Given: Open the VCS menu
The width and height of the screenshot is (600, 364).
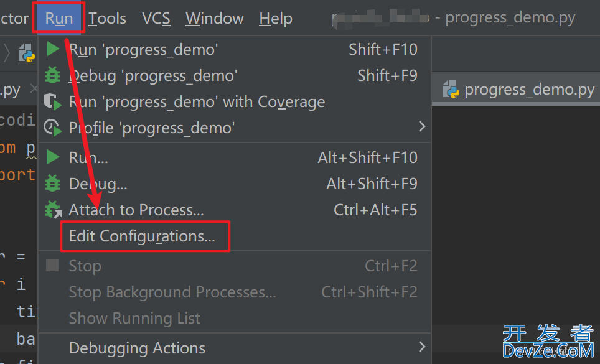Looking at the screenshot, I should (156, 18).
